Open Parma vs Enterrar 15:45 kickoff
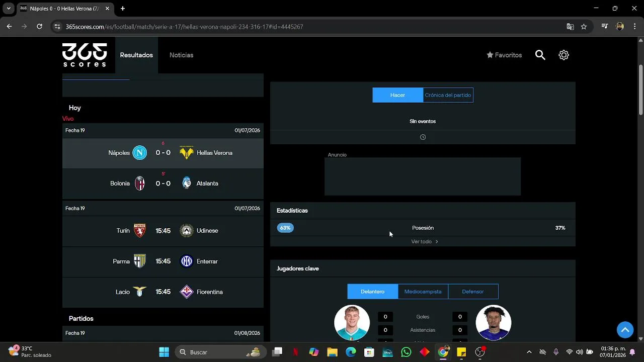The image size is (644, 362). pos(163,261)
